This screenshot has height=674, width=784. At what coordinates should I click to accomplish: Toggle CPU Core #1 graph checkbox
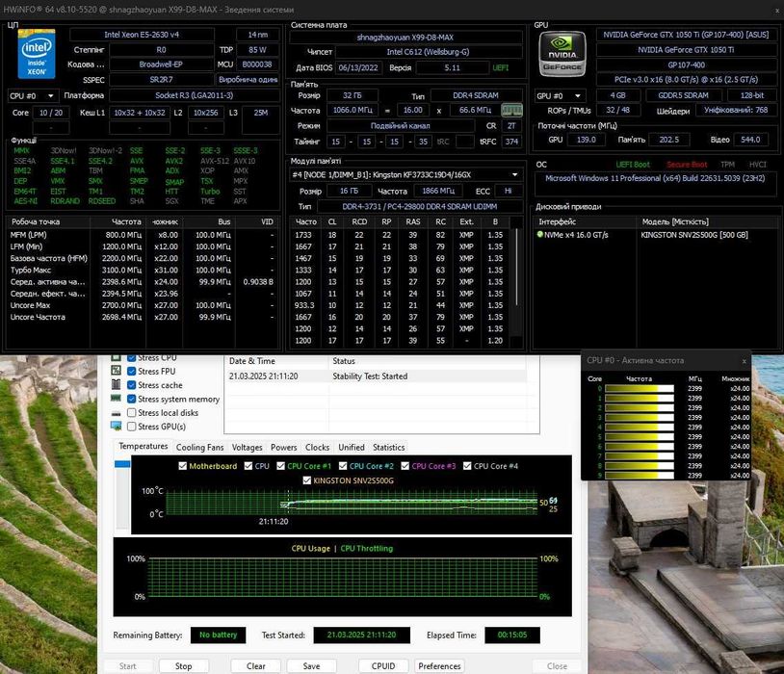(x=280, y=466)
